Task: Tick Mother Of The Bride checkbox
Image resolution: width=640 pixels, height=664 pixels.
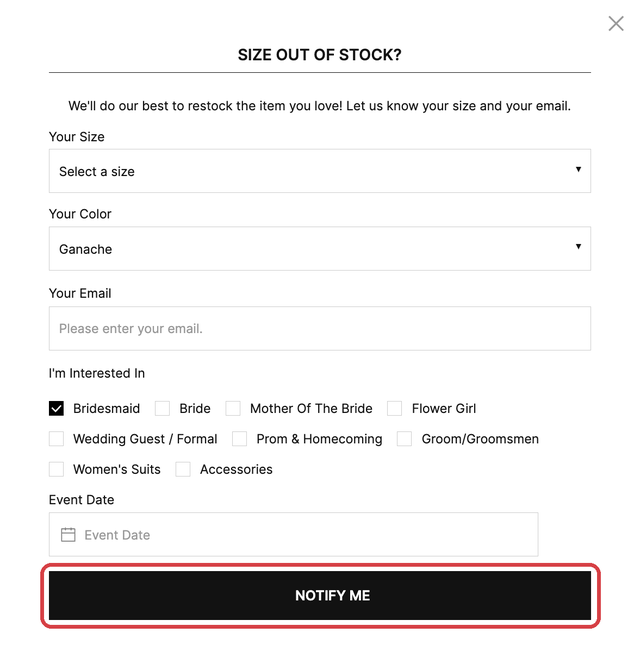Action: coord(233,409)
